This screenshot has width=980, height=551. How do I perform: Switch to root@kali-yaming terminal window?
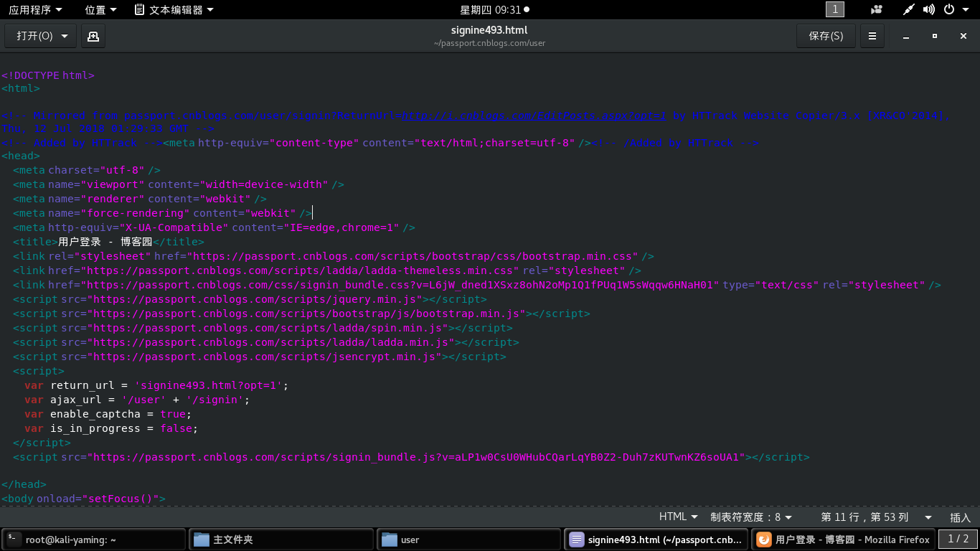(x=93, y=540)
